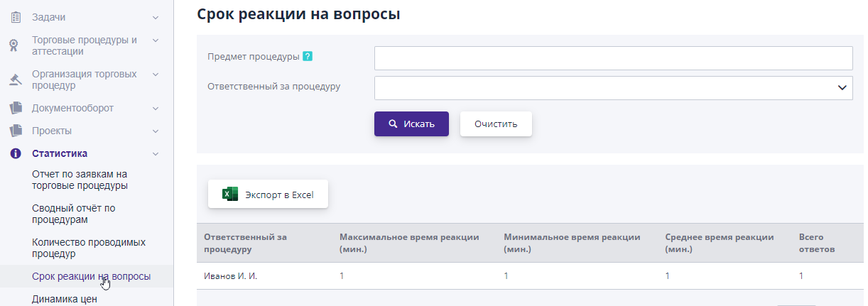
Task: Click the Задачи clipboard icon
Action: tap(15, 17)
